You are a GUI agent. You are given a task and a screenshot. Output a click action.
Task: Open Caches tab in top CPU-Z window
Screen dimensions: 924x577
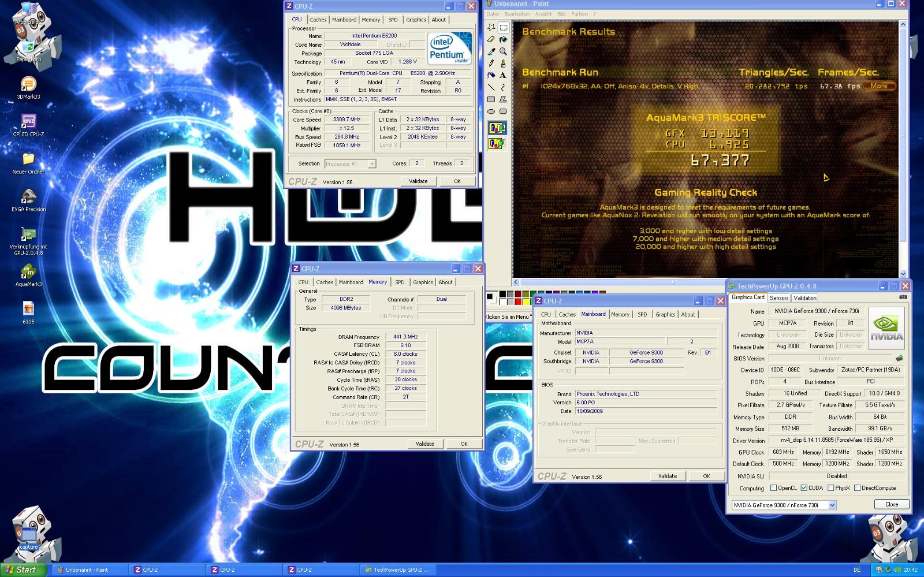318,20
